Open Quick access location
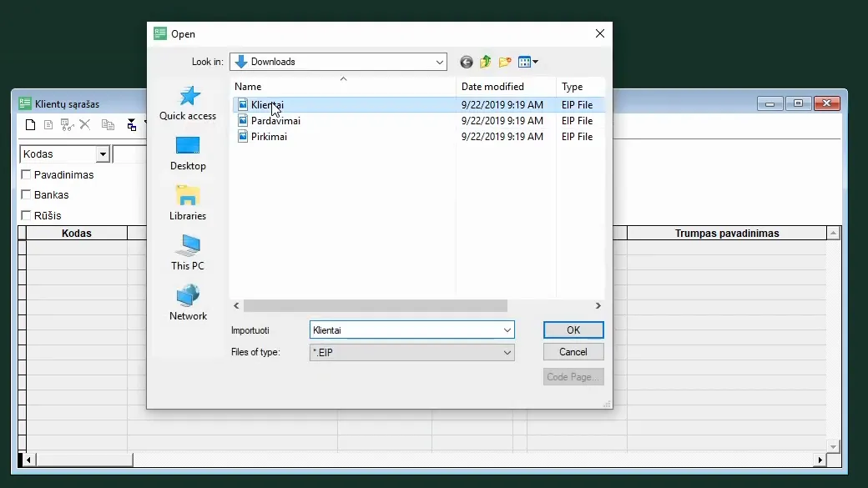Image resolution: width=868 pixels, height=488 pixels. tap(188, 103)
